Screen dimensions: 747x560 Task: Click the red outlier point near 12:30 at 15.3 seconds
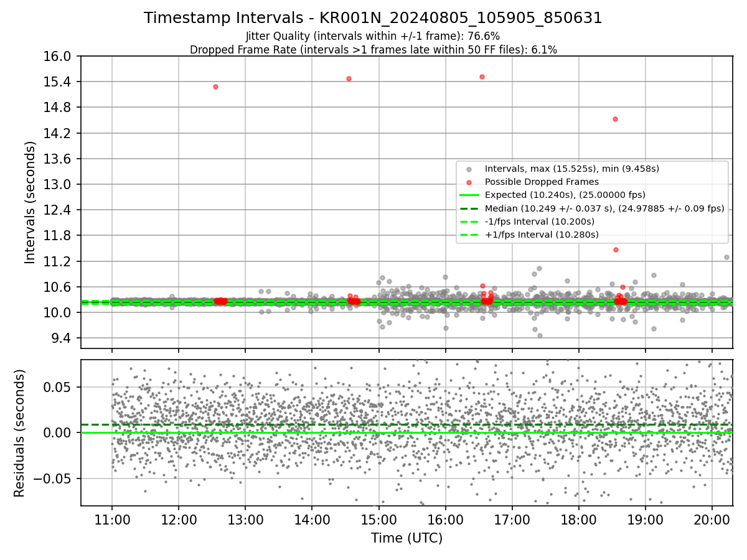pos(215,86)
